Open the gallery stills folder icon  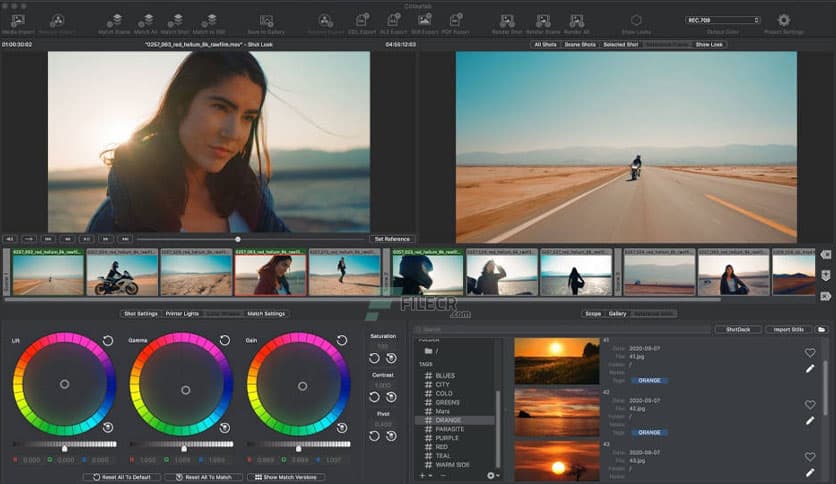pyautogui.click(x=822, y=330)
